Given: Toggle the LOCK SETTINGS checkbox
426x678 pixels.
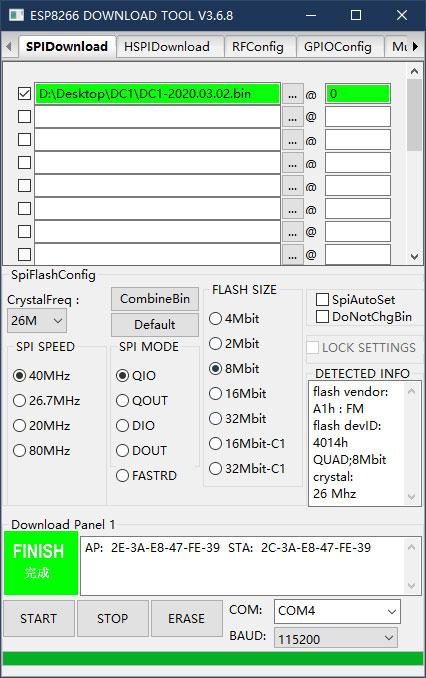Looking at the screenshot, I should [313, 347].
